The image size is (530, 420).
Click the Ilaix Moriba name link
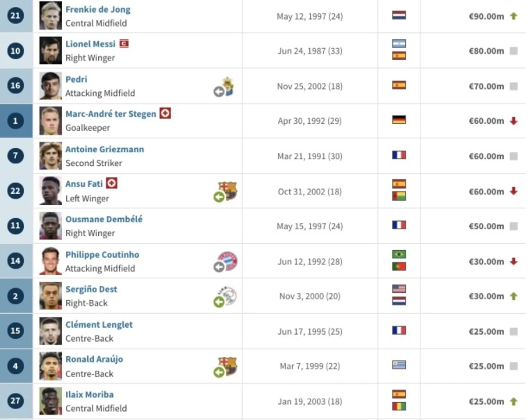coord(89,394)
